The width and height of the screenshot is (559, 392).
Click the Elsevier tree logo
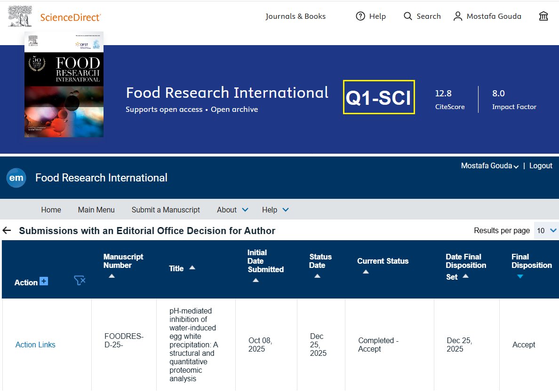click(x=20, y=16)
